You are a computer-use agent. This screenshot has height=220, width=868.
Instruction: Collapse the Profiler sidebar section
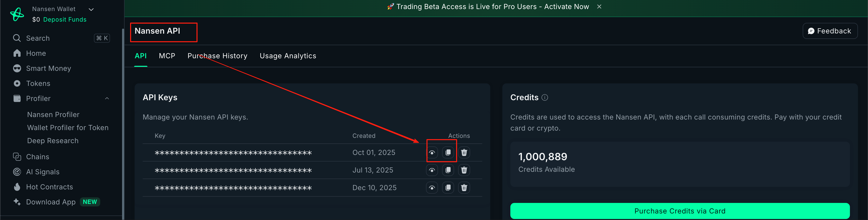pos(107,98)
